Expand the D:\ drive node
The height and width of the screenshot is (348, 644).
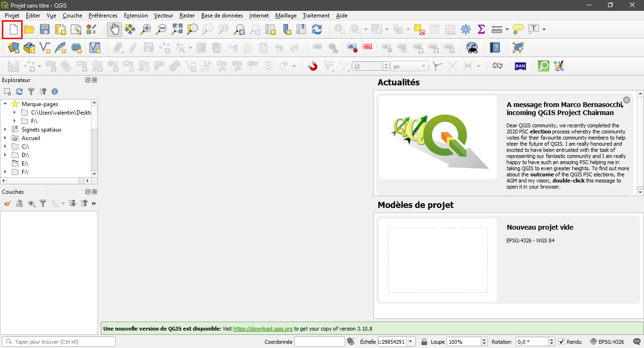click(5, 155)
